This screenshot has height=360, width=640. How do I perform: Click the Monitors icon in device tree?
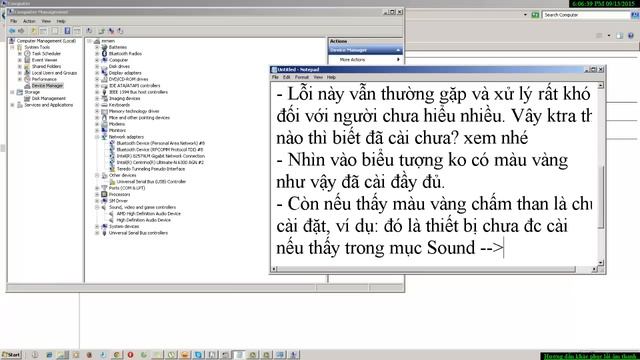(x=104, y=130)
